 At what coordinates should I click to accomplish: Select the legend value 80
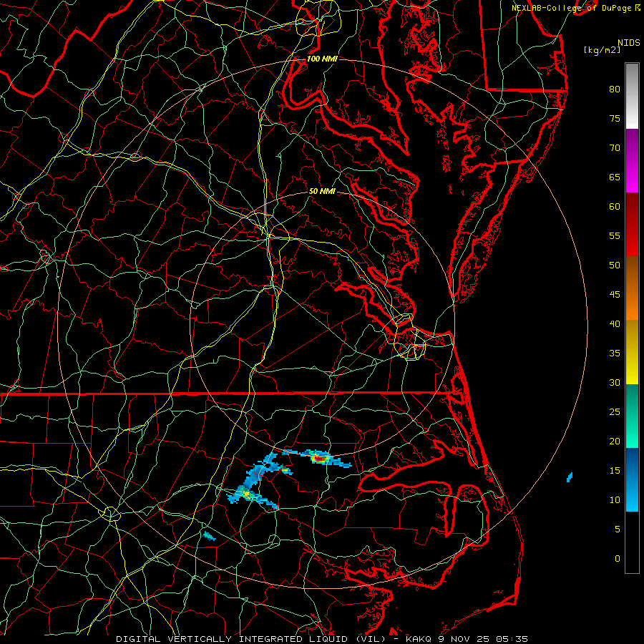click(x=615, y=89)
